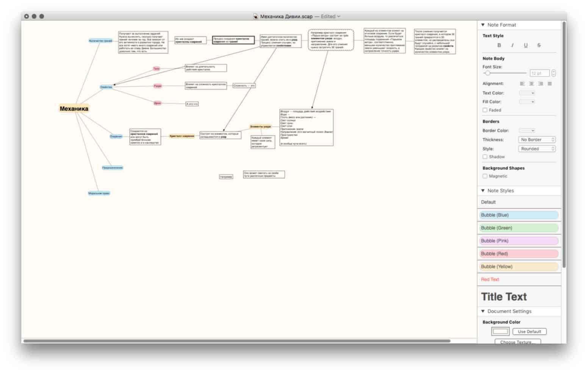The height and width of the screenshot is (374, 588).
Task: Select the Механика title note on canvas
Action: [74, 109]
